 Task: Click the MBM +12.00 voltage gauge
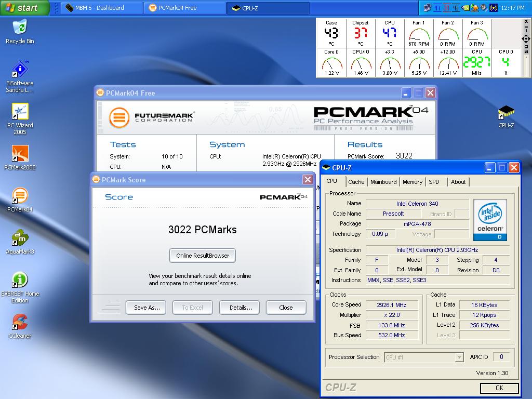click(448, 62)
